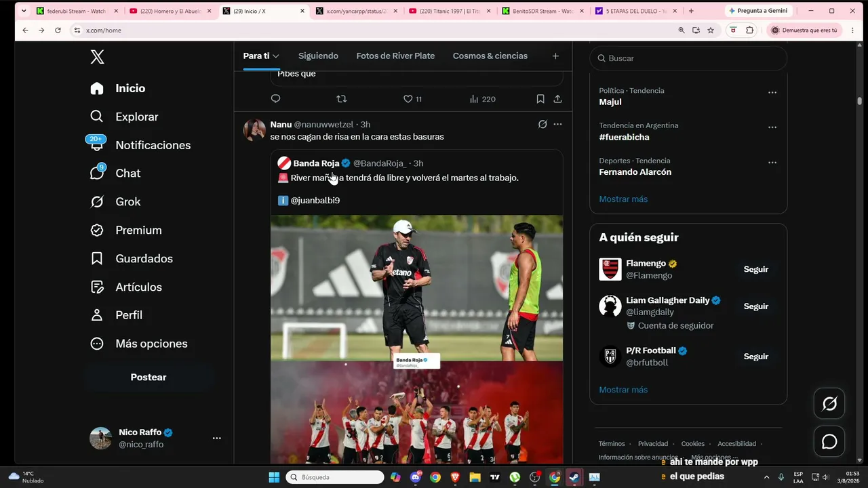Open a new browser tab
868x488 pixels.
coord(691,11)
